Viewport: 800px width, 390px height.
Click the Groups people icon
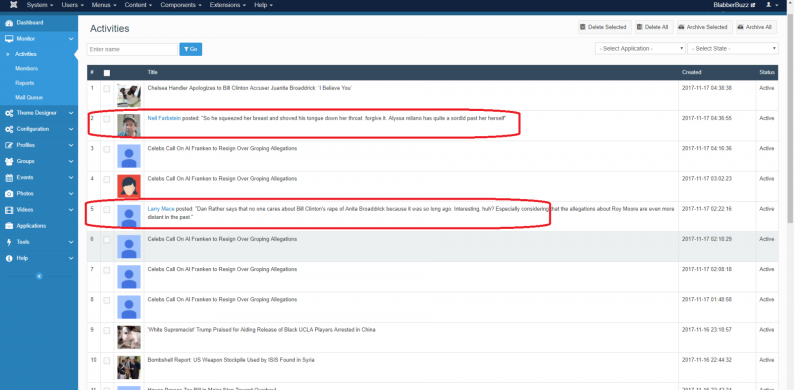9,162
